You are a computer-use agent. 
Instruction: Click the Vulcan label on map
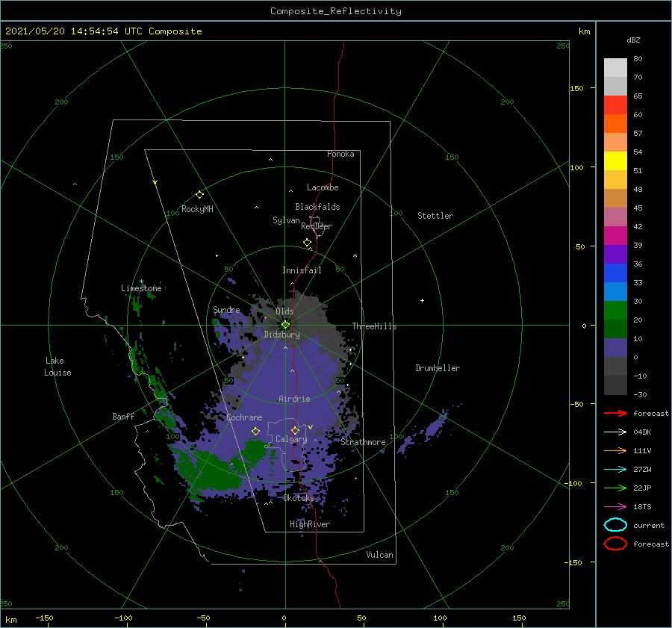tap(379, 555)
